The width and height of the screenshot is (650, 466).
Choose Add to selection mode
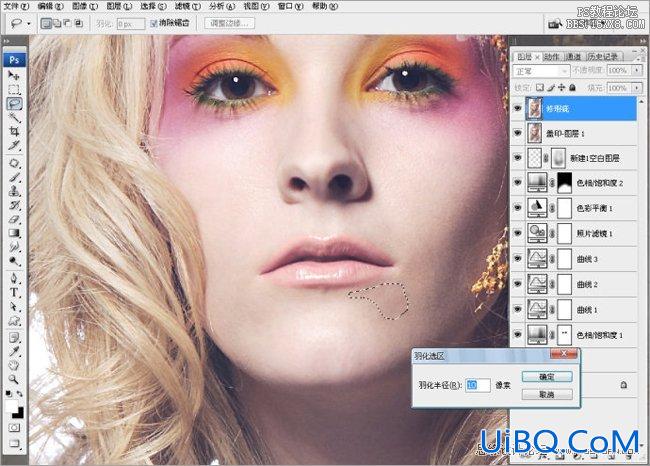(57, 23)
